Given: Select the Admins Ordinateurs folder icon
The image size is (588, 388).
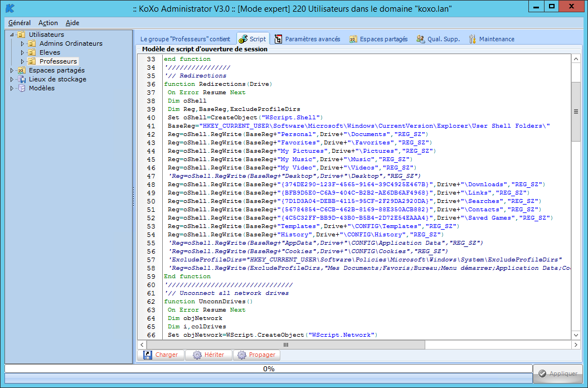Looking at the screenshot, I should click(x=32, y=43).
